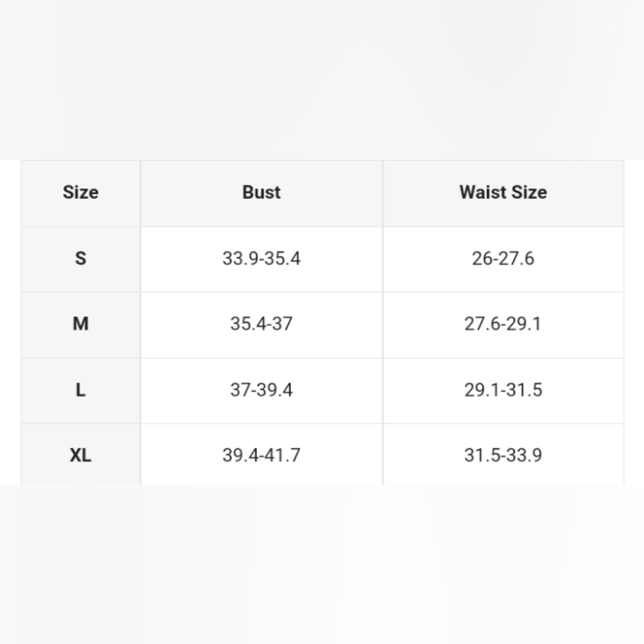
Task: Click the 26-27.6 waist cell
Action: [x=503, y=259]
